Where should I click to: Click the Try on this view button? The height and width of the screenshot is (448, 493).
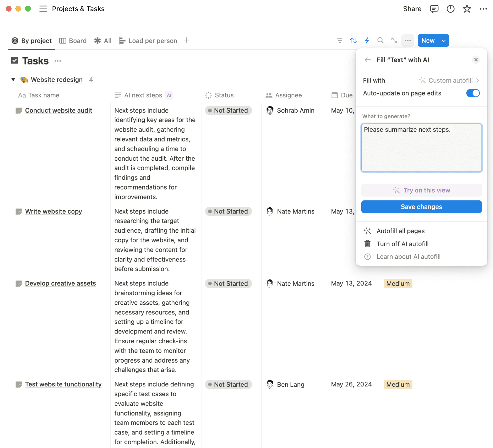point(421,190)
